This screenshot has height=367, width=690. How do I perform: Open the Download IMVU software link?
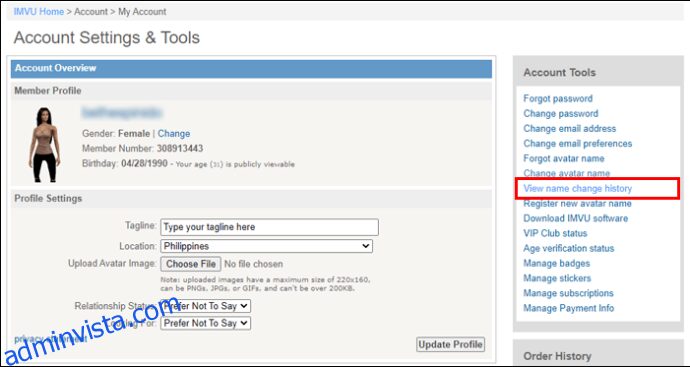point(576,218)
